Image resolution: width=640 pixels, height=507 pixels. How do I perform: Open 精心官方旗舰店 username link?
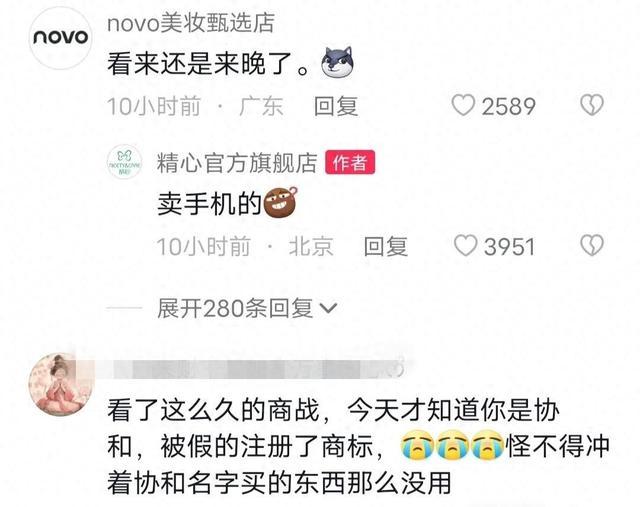(x=237, y=163)
